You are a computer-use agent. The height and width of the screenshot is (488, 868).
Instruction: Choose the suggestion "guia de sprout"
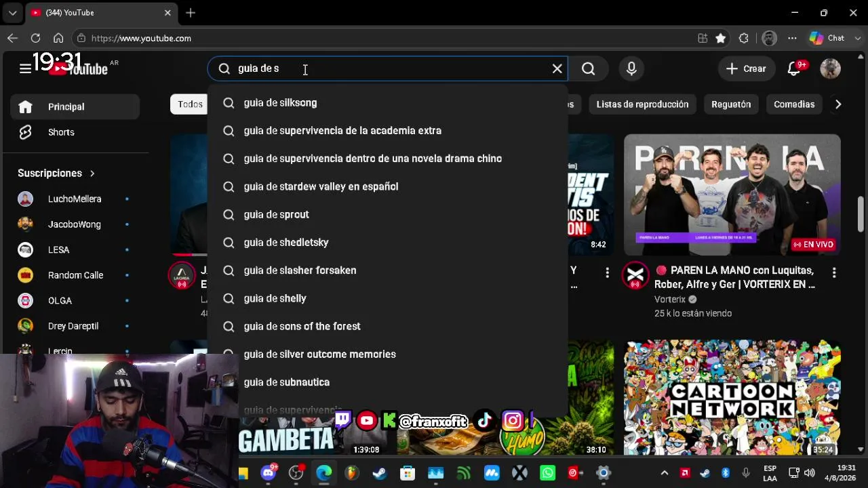(388, 214)
